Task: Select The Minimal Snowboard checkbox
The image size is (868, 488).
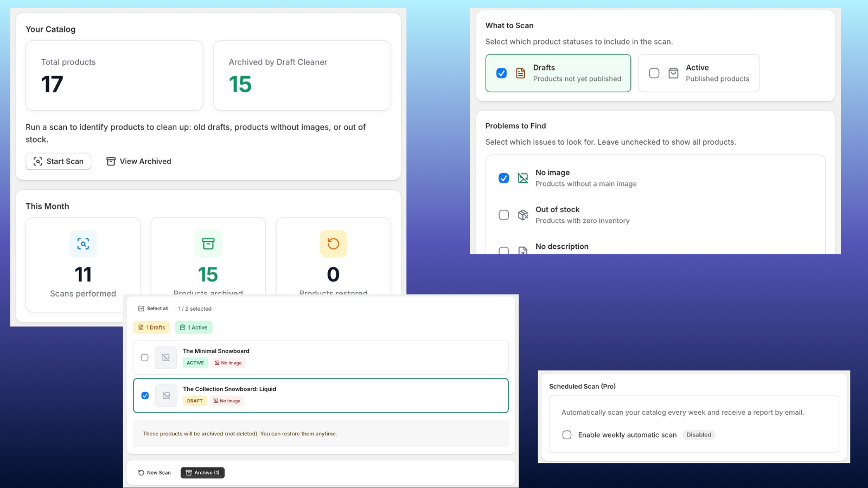Action: (145, 358)
